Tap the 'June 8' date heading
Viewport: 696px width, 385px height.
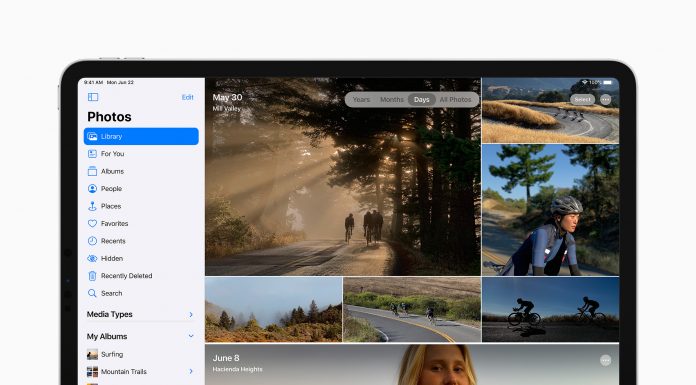226,358
